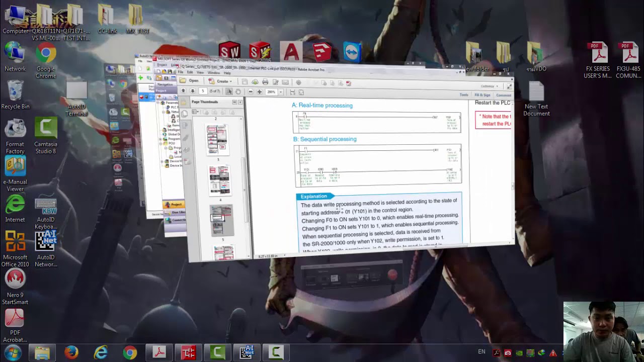Click the Read Mode icon in Acrobat
Viewport: 644px width, 362px height.
tap(510, 86)
